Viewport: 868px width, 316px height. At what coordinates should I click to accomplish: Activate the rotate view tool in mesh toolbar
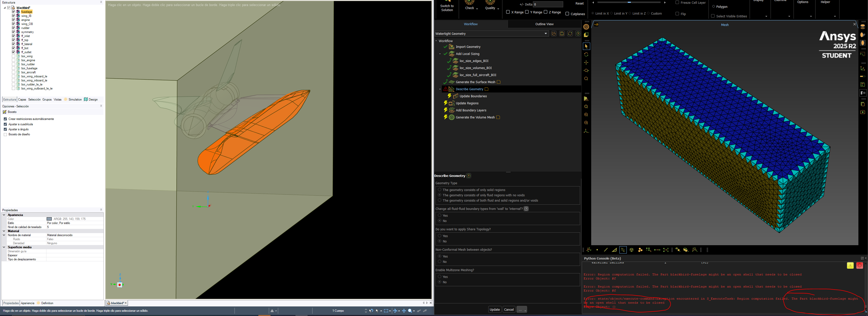coord(586,54)
